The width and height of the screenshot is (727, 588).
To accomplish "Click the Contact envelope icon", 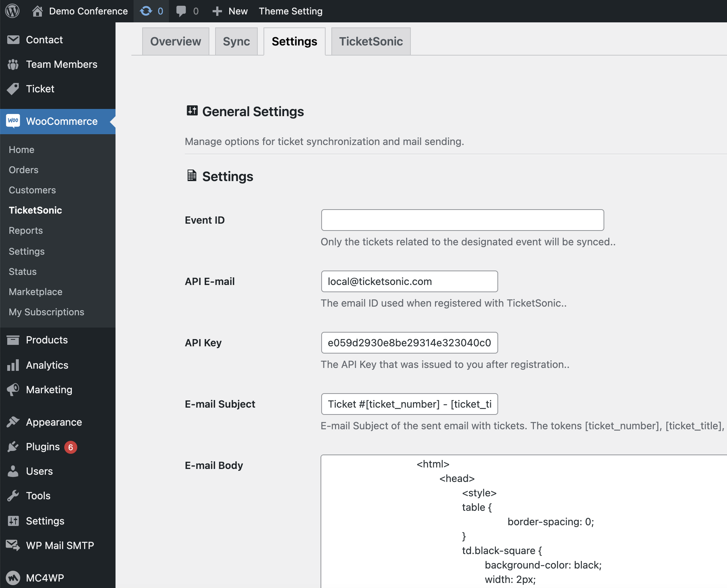I will [13, 40].
